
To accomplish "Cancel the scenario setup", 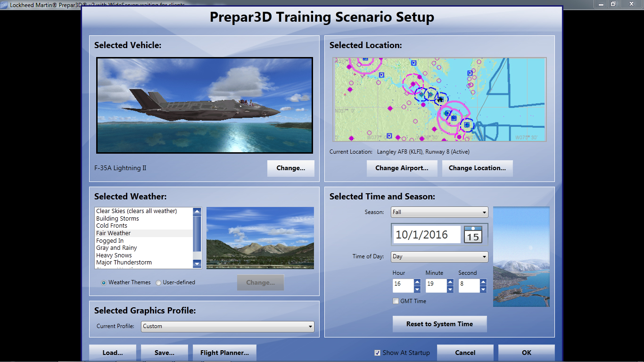I will pyautogui.click(x=465, y=353).
